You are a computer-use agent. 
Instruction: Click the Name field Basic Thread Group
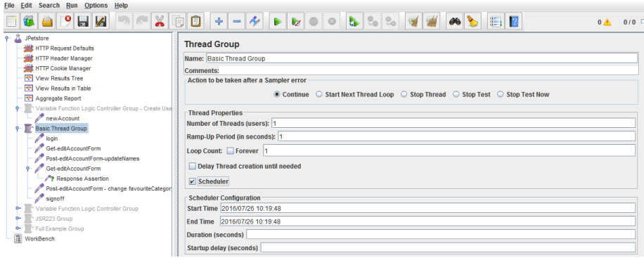coord(421,58)
